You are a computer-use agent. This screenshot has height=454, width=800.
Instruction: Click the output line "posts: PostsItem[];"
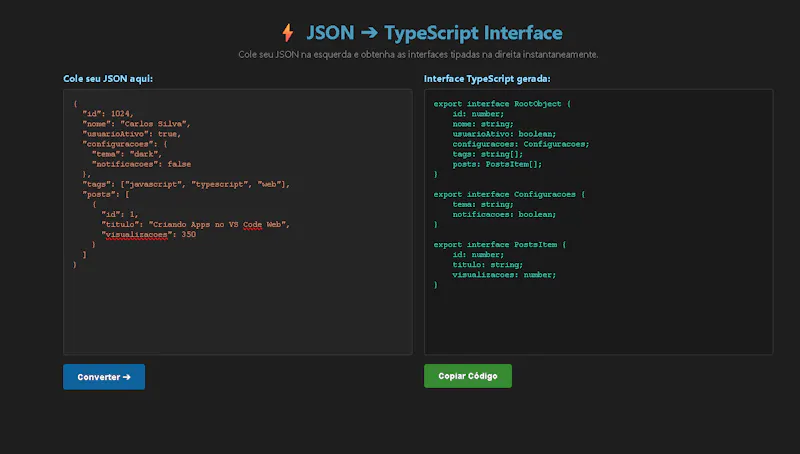(497, 164)
